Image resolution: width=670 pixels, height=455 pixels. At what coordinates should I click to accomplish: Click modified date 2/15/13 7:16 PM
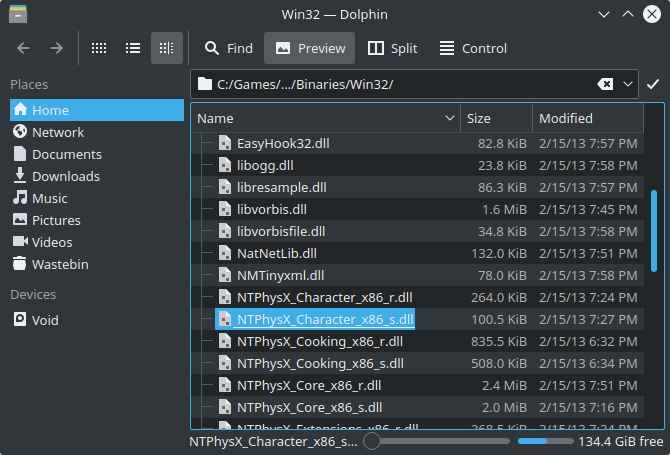(588, 408)
